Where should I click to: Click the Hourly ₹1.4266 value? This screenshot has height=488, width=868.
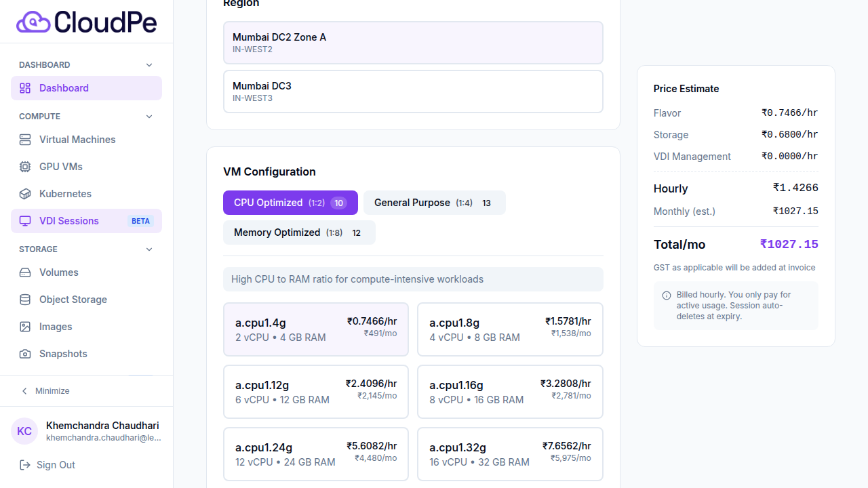click(795, 188)
